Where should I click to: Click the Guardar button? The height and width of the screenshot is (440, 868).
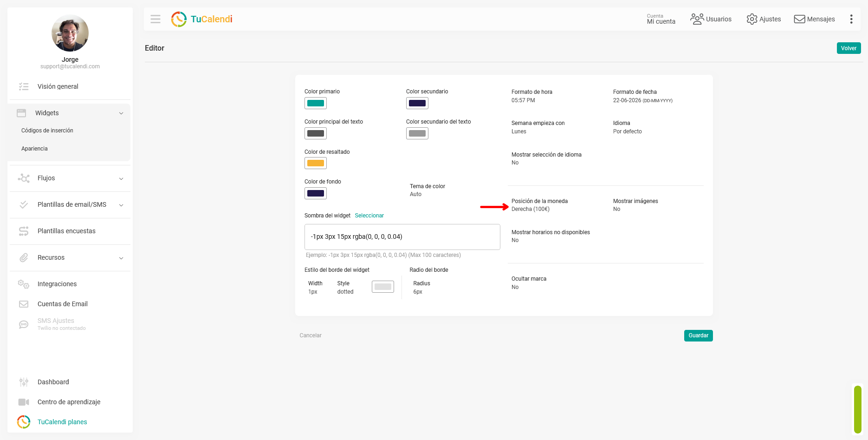pyautogui.click(x=698, y=335)
